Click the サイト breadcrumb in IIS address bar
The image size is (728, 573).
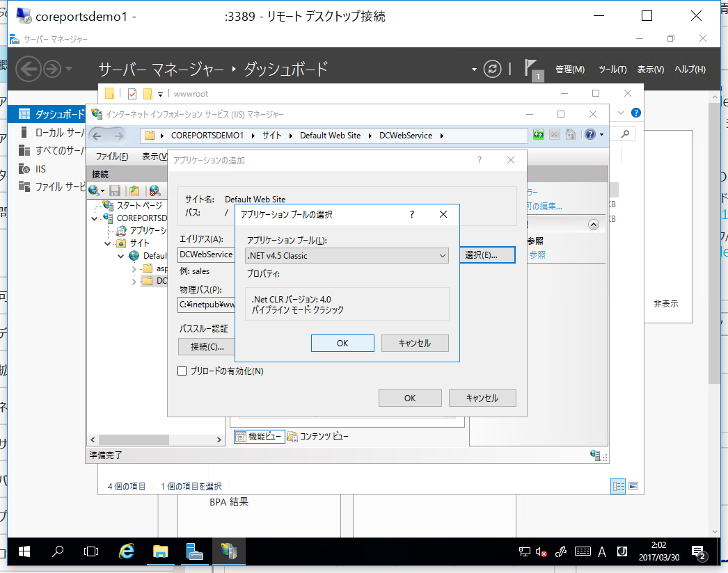tap(272, 136)
